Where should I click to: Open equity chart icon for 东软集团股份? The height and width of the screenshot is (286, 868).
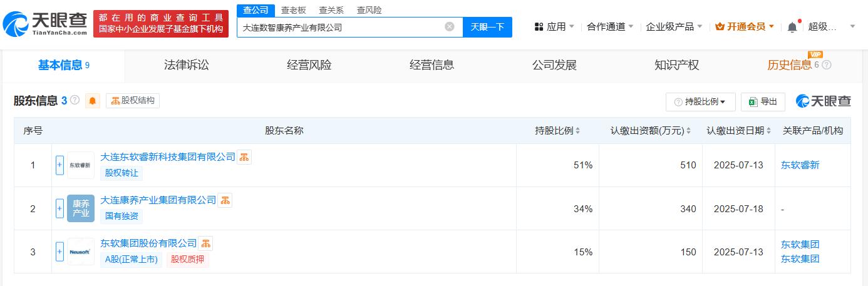205,243
